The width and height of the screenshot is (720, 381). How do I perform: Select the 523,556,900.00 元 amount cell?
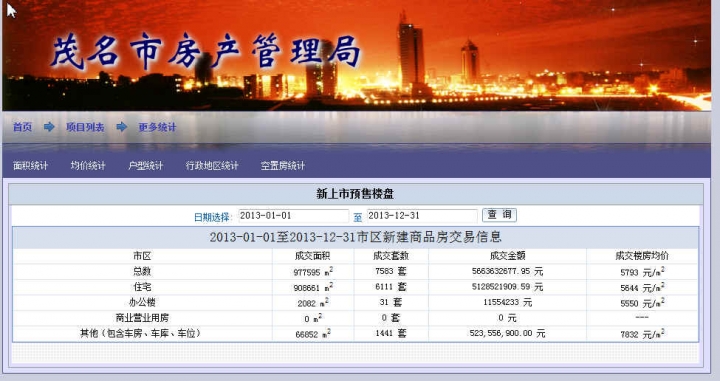coord(507,333)
